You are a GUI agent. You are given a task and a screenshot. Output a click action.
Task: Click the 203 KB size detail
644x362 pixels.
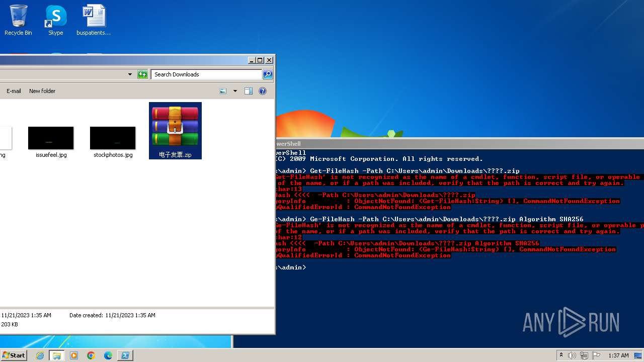point(10,324)
